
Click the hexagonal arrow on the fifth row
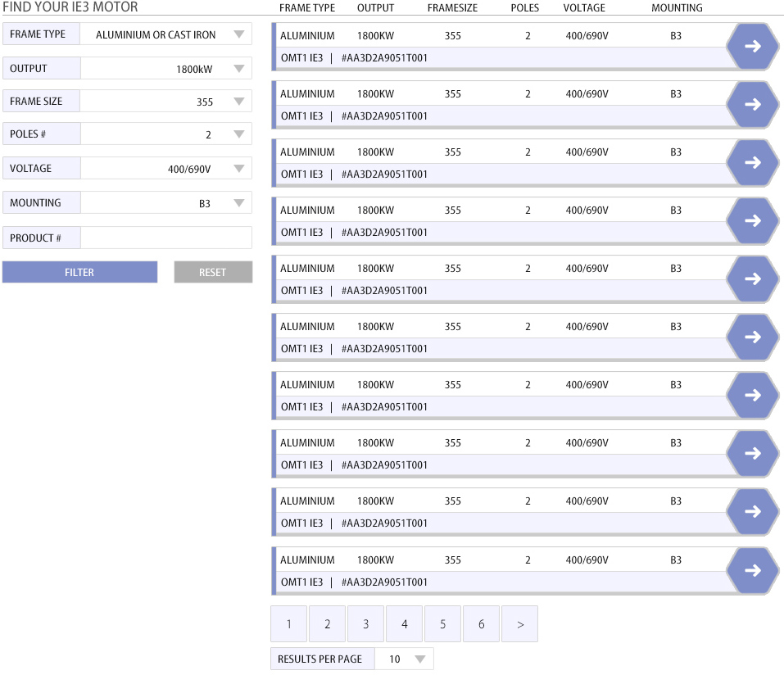click(752, 279)
